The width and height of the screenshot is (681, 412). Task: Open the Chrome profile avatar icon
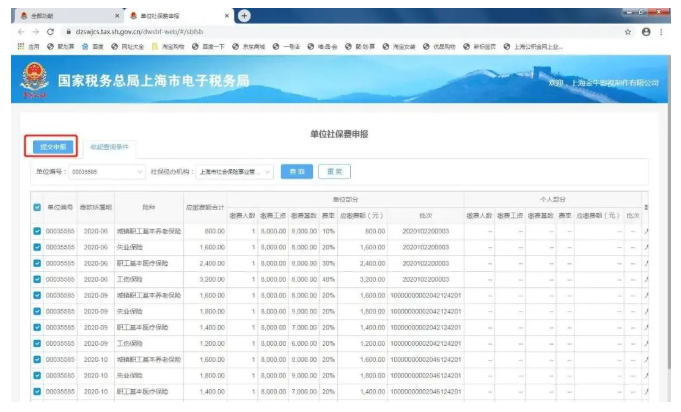[x=646, y=32]
